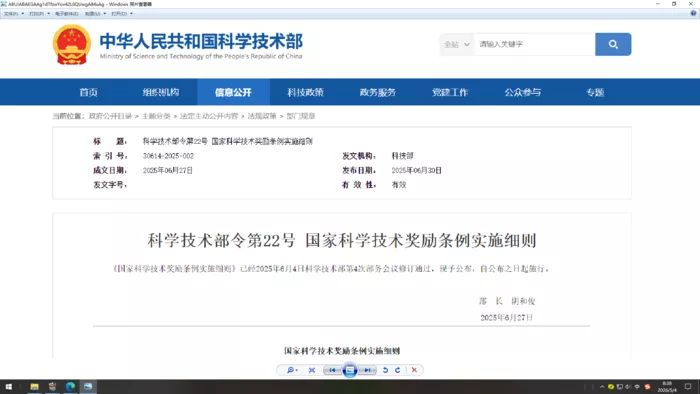Show hidden system tray icons
This screenshot has width=700, height=394.
tap(602, 387)
